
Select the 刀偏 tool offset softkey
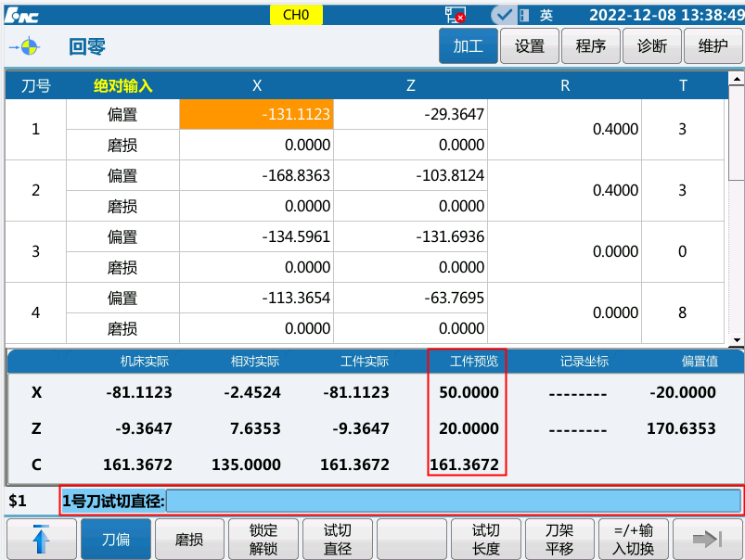pos(116,539)
